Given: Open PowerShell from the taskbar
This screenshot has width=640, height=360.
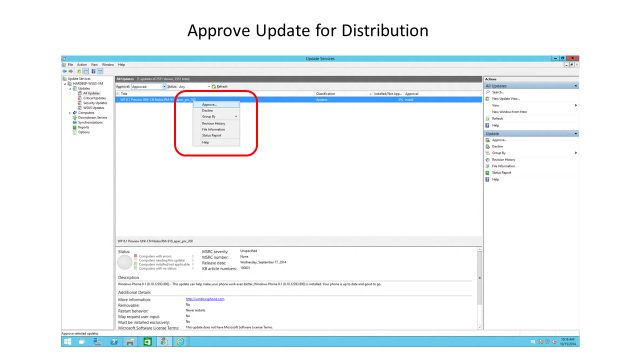Looking at the screenshot, I should [x=114, y=342].
